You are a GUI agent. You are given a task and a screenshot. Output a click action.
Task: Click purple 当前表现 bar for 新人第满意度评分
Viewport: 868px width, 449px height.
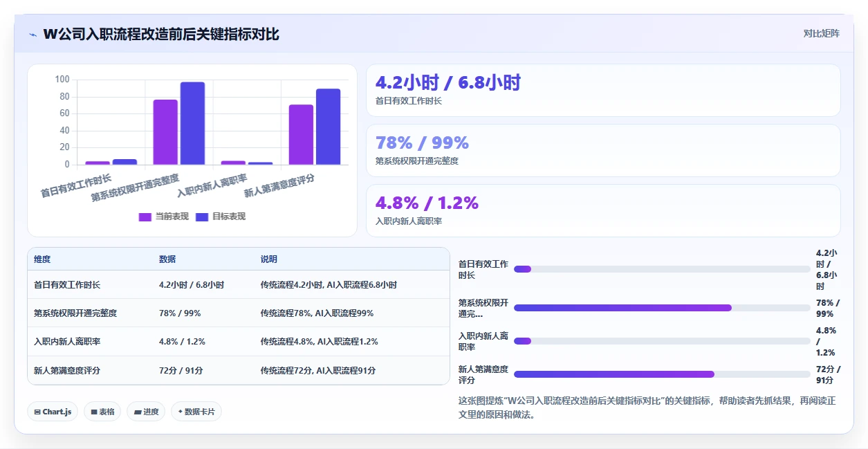pyautogui.click(x=301, y=135)
